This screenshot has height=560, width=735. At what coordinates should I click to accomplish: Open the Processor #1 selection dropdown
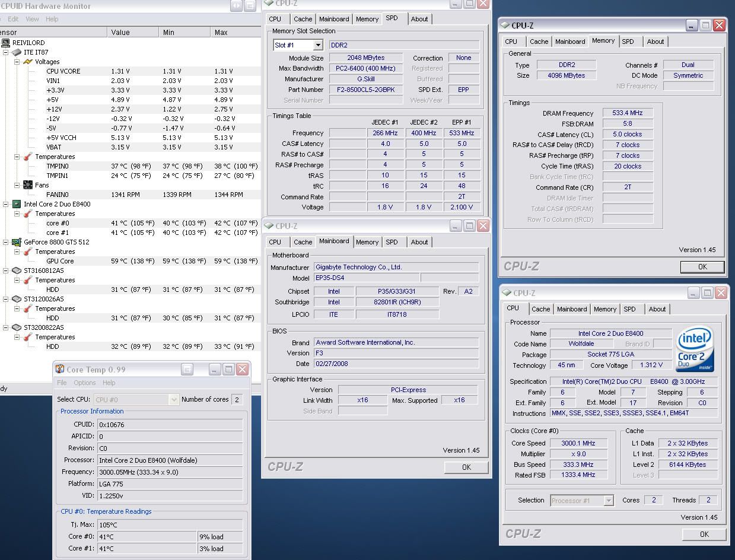pos(608,501)
